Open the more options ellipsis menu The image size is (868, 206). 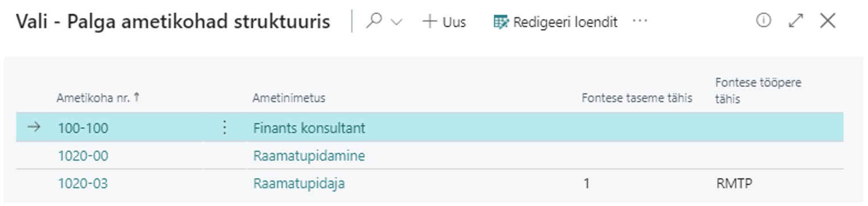point(640,22)
